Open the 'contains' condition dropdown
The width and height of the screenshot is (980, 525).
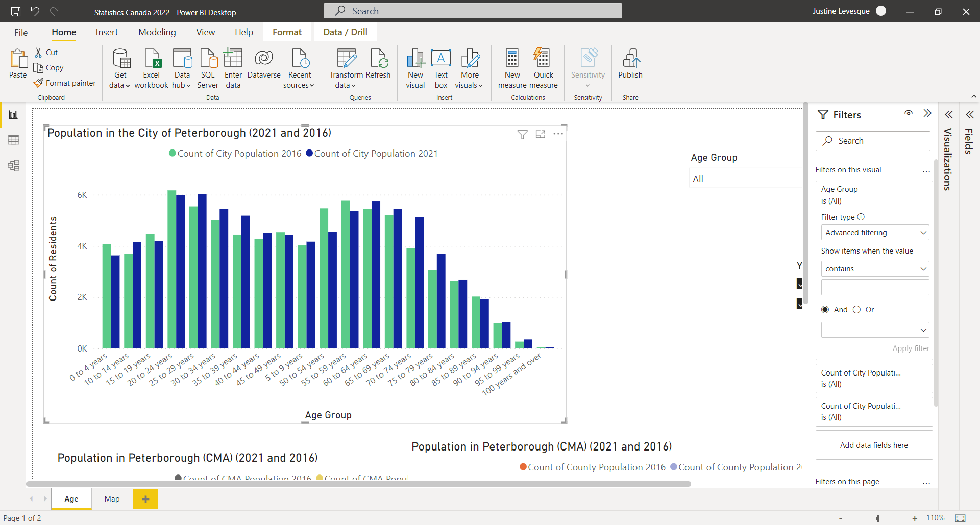pos(875,269)
